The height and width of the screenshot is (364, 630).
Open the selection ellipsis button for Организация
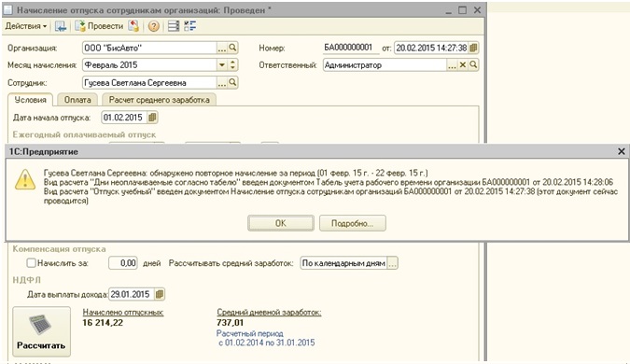coord(222,48)
